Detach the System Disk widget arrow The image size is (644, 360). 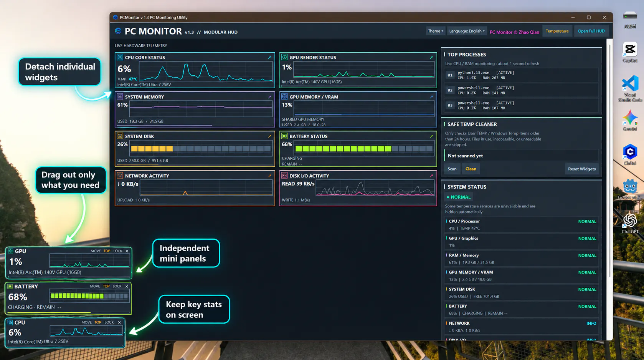click(269, 136)
